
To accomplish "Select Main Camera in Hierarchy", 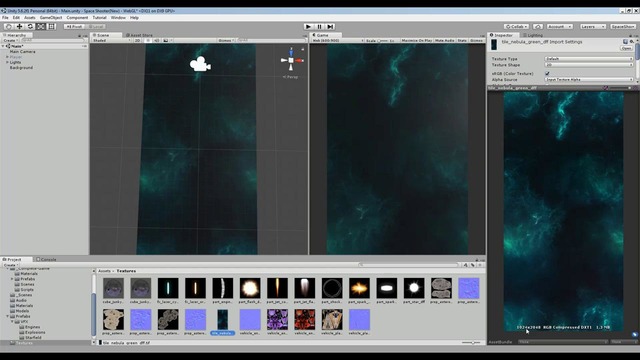I will click(22, 52).
